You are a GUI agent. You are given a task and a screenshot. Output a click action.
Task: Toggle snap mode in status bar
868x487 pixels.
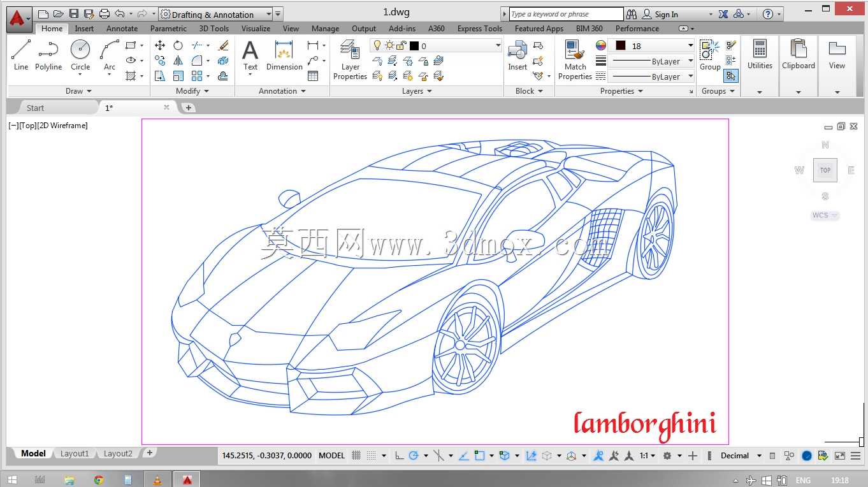372,455
